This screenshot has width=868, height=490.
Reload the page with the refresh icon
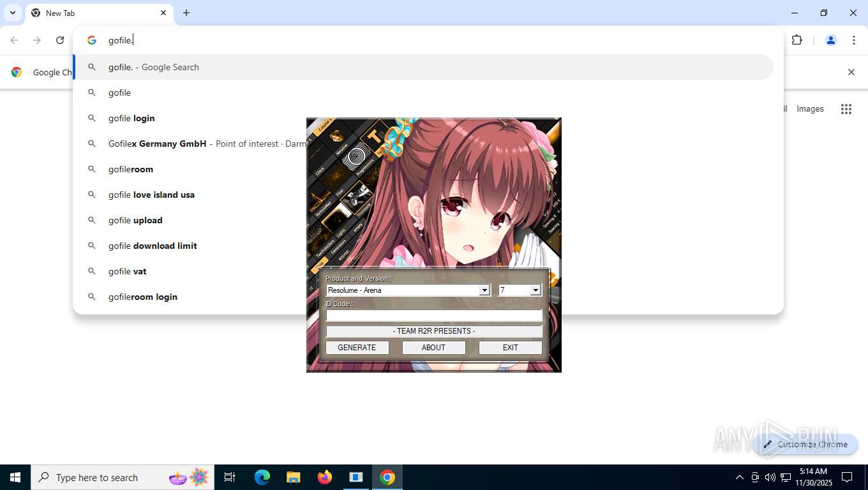(x=60, y=40)
